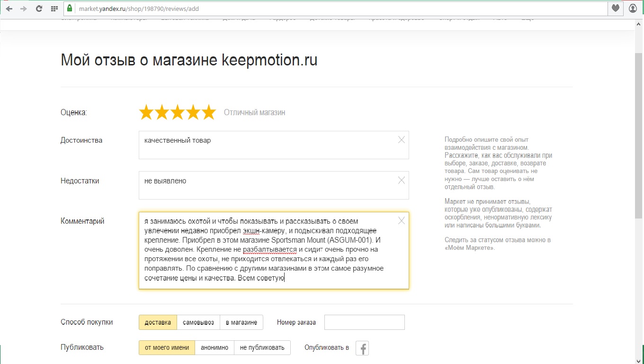Screen dimensions: 644x364
Task: Set rating to one star
Action: pos(146,112)
